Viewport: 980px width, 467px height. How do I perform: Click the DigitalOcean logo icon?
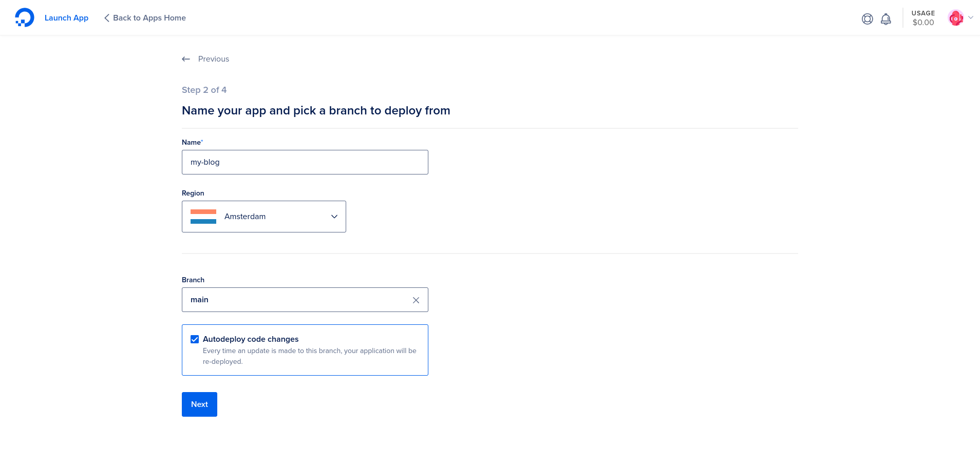point(24,18)
